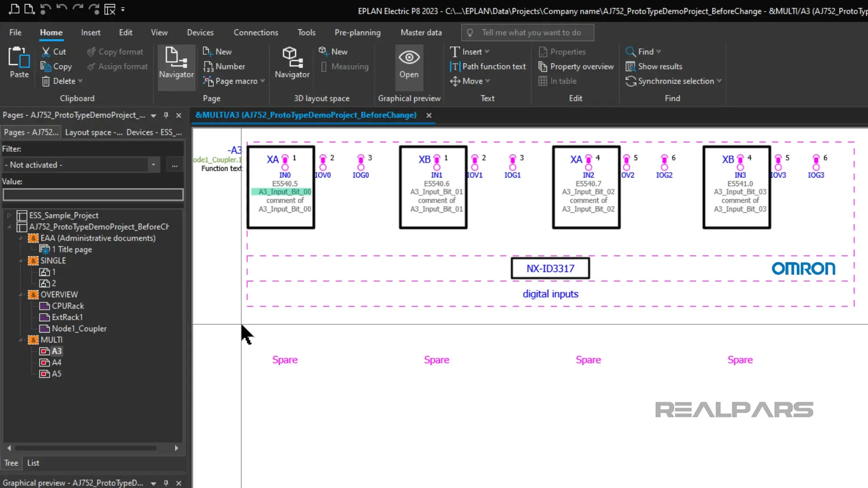Pin the Pages navigator panel
This screenshot has height=488, width=868.
pyautogui.click(x=165, y=115)
